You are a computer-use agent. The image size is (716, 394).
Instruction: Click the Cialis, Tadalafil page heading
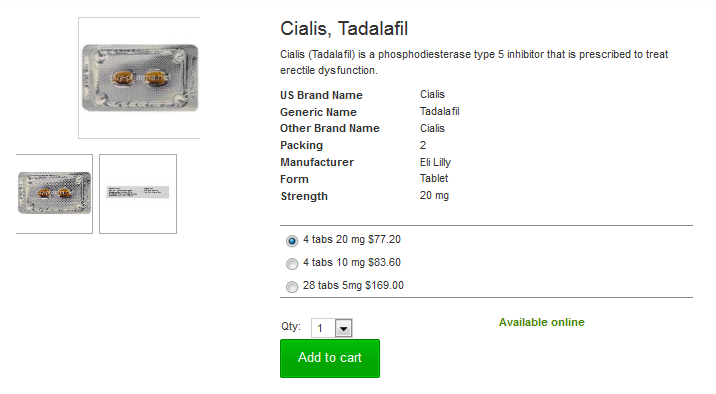pos(344,28)
